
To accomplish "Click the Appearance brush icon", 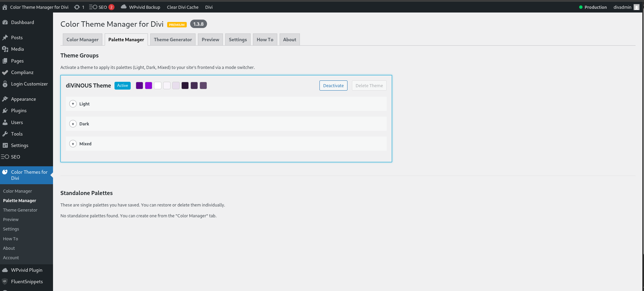I will 5,99.
